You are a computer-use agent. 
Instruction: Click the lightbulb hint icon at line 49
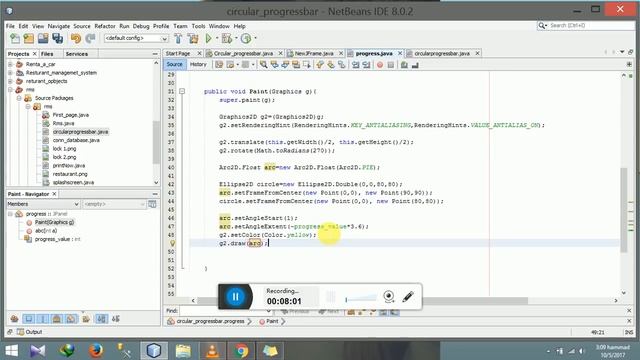point(172,243)
